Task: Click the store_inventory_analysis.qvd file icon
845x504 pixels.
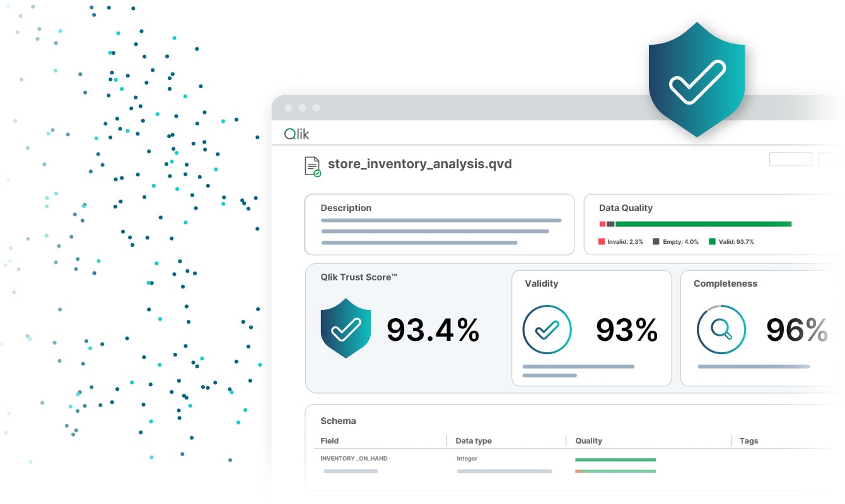Action: coord(313,166)
